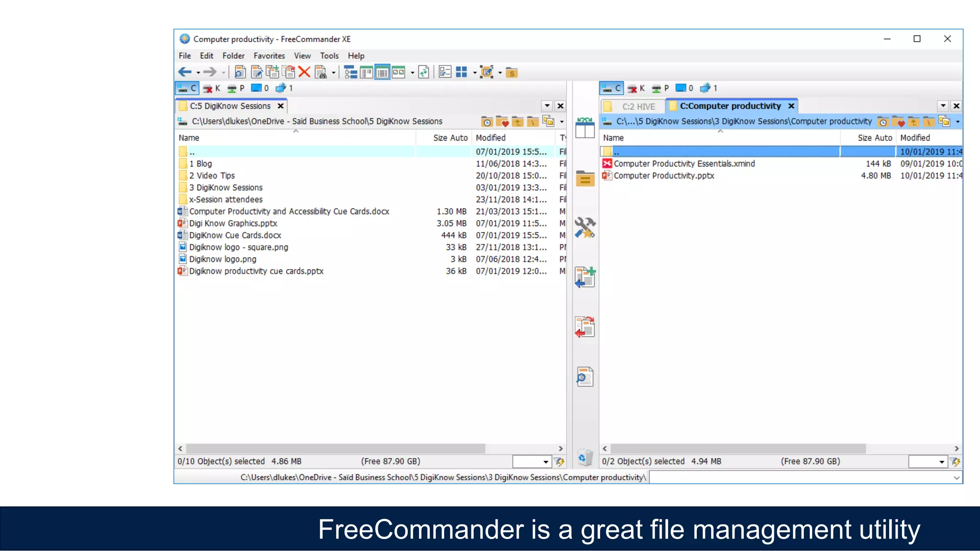This screenshot has height=551, width=980.
Task: Click the Refresh toolbar icon
Action: click(x=423, y=72)
